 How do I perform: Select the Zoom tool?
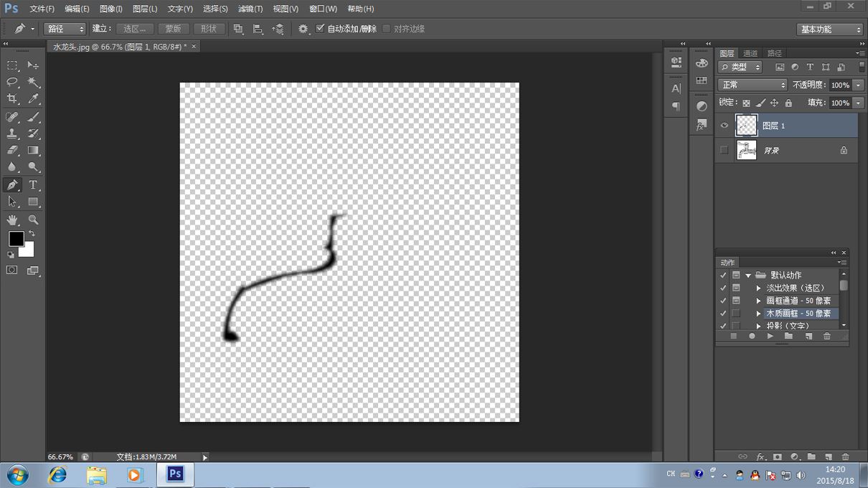pyautogui.click(x=33, y=220)
